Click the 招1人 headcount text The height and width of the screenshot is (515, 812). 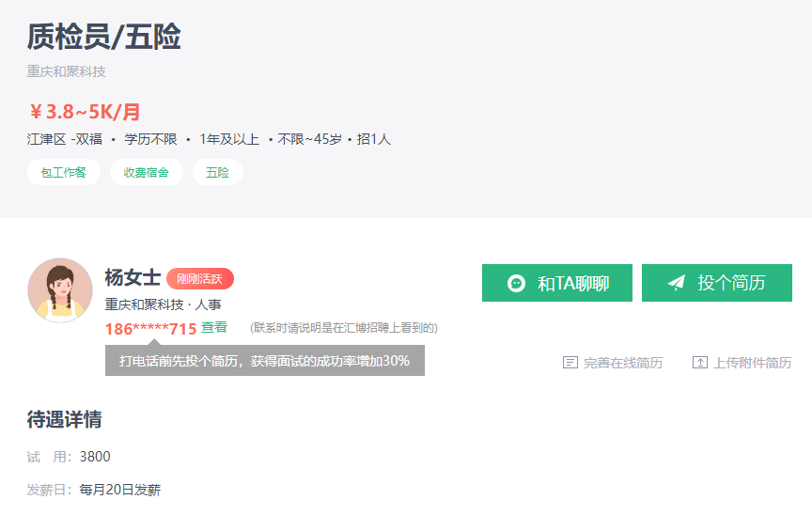click(x=373, y=139)
